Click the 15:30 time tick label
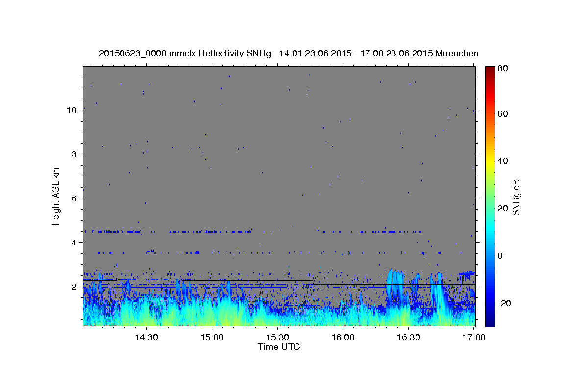588x392 pixels. tap(277, 338)
